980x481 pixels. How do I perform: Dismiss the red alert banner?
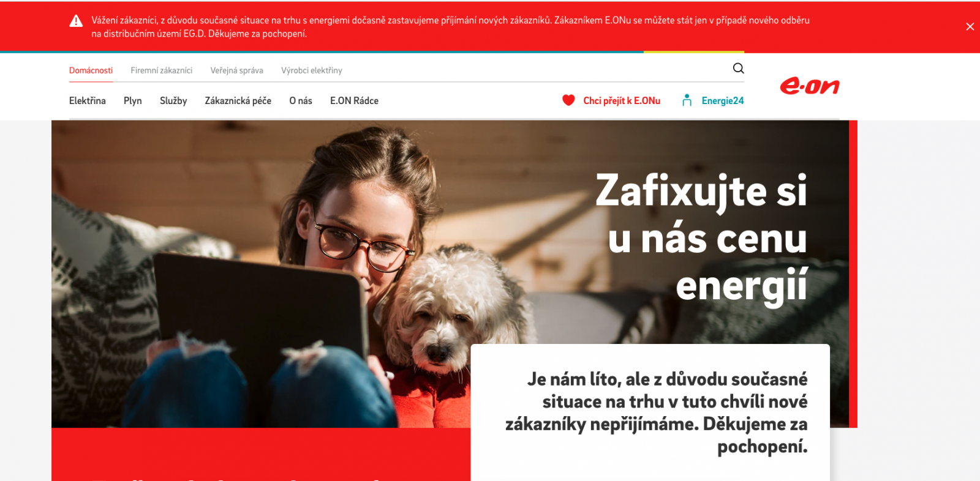pos(970,26)
